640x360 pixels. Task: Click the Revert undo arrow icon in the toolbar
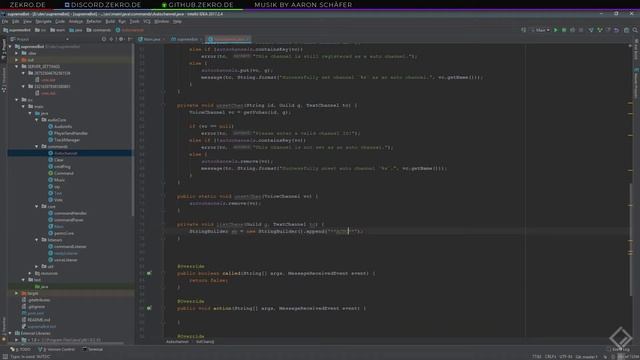tap(617, 30)
